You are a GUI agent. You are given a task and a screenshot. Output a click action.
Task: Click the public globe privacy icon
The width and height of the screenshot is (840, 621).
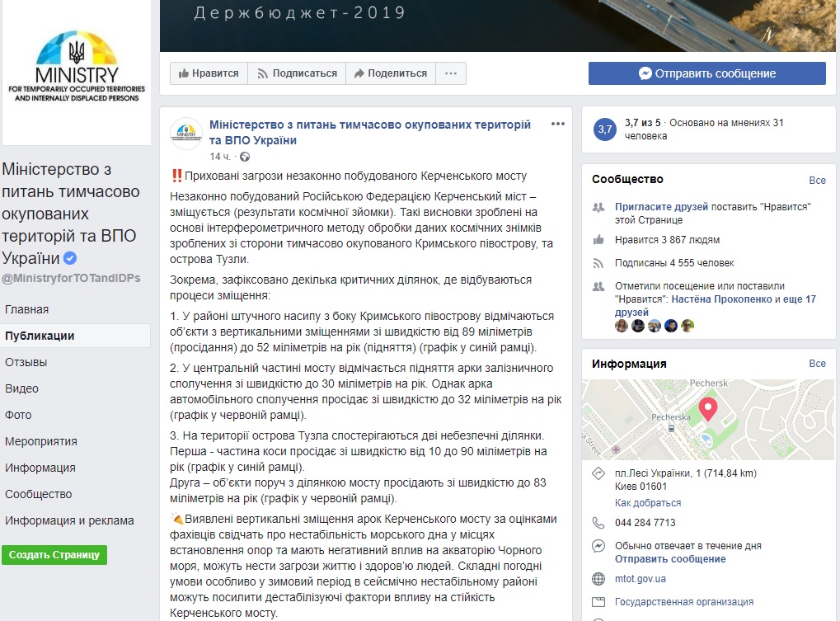tap(245, 157)
